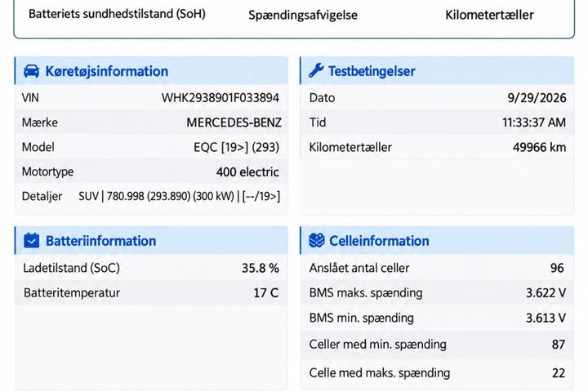The width and height of the screenshot is (588, 392).
Task: Click the Detaljer row label
Action: (x=42, y=196)
